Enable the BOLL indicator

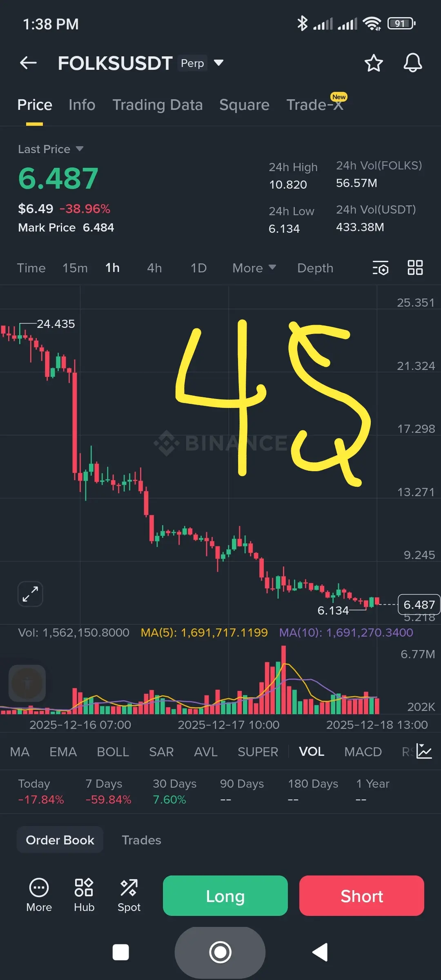pyautogui.click(x=113, y=751)
